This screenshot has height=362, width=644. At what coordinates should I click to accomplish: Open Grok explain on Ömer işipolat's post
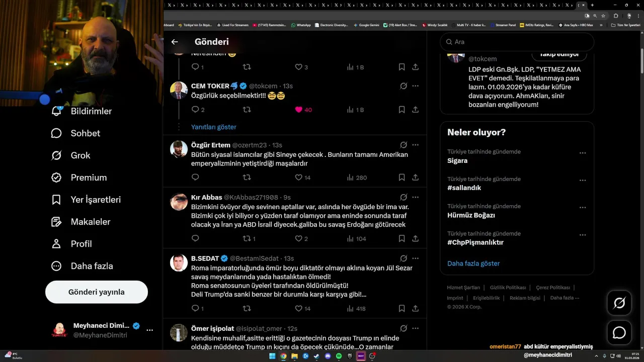coord(404,328)
